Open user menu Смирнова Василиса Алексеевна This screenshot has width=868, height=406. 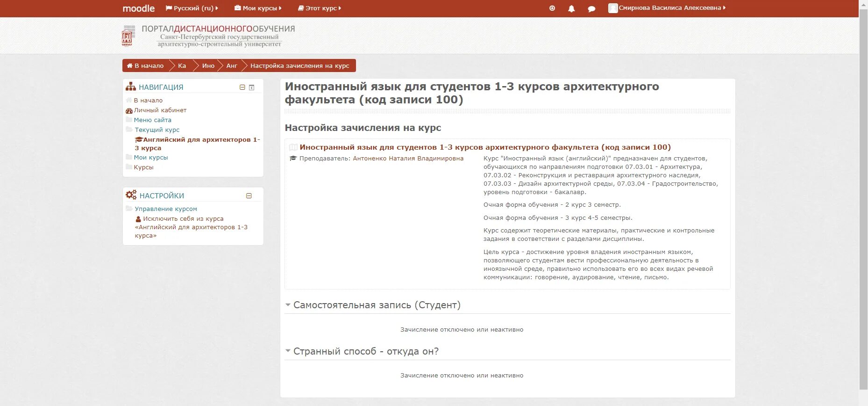click(x=672, y=8)
